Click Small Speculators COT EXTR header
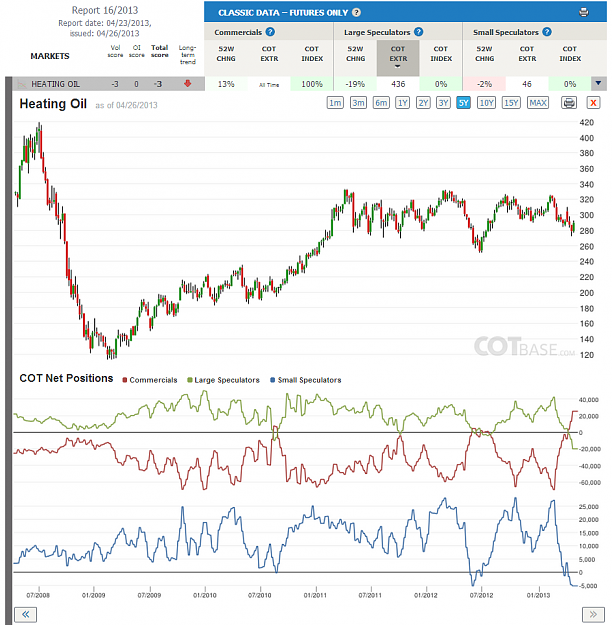 [x=527, y=54]
